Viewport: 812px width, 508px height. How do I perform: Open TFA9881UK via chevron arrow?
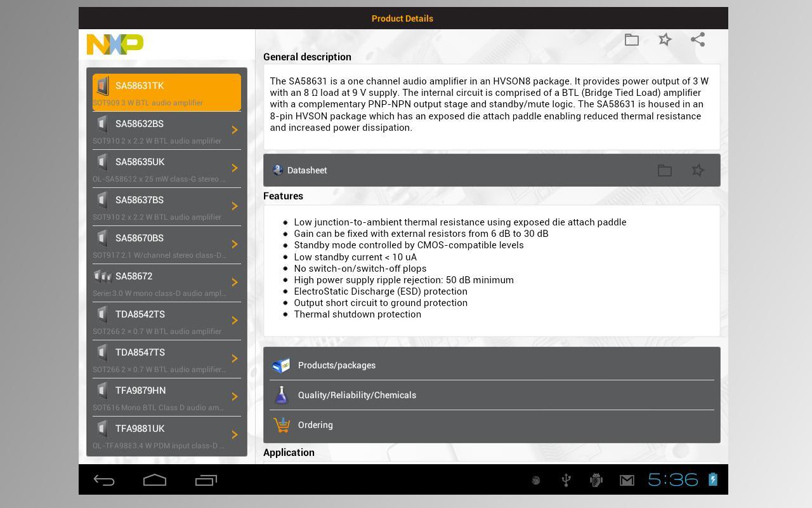tap(234, 434)
